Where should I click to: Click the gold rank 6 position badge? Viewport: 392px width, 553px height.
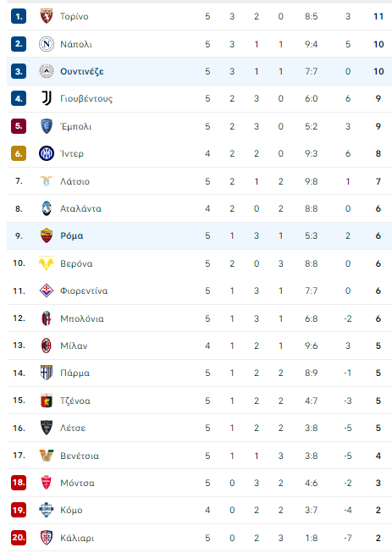click(x=19, y=153)
